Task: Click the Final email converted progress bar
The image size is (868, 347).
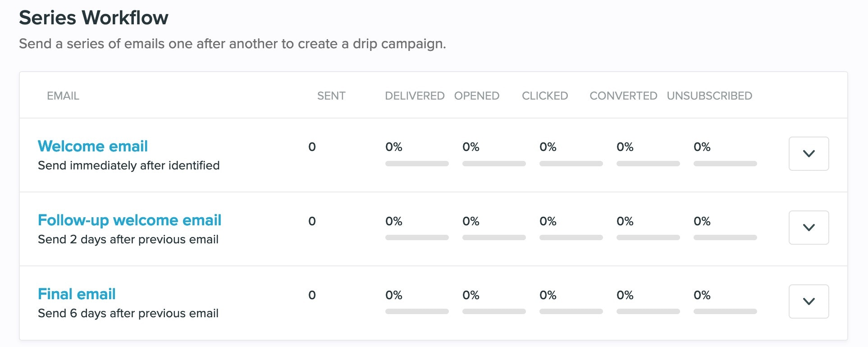Action: click(648, 311)
